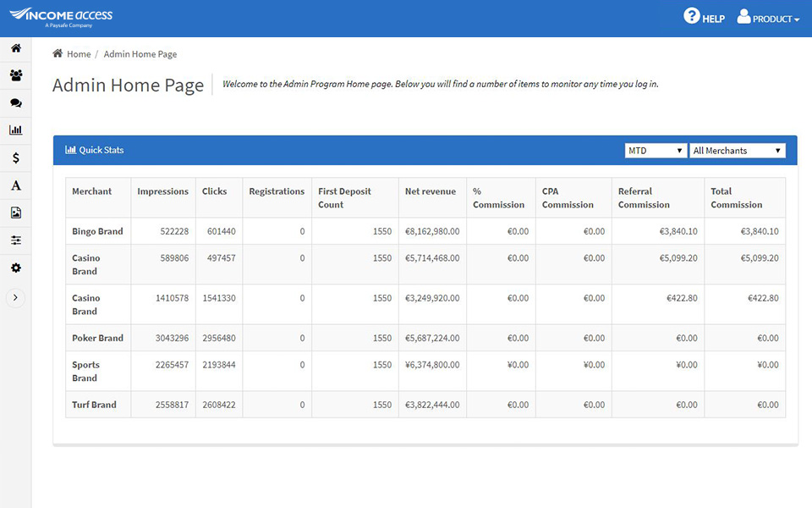Click the Income Access logo
Image resolution: width=812 pixels, height=508 pixels.
point(60,16)
